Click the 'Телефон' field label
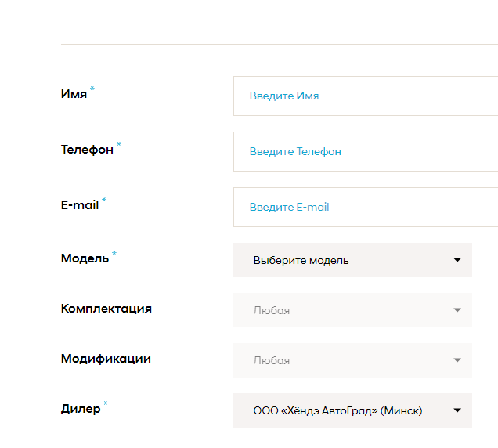This screenshot has width=498, height=448. pos(87,150)
